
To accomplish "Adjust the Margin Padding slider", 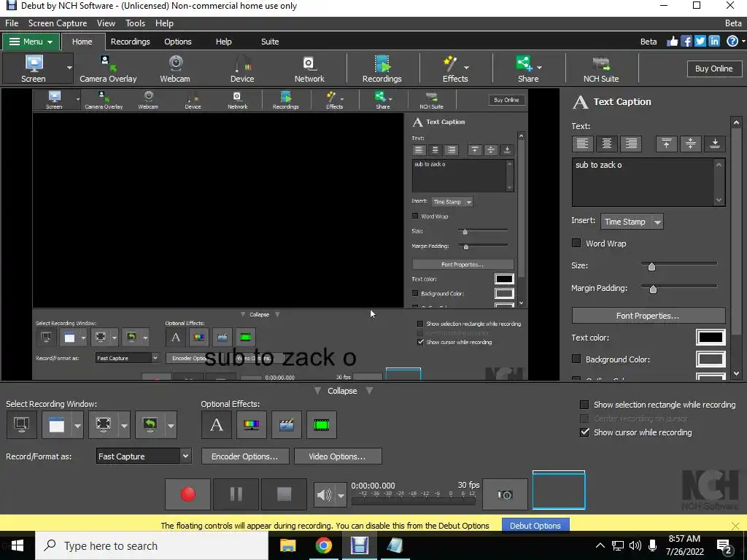I will point(653,289).
